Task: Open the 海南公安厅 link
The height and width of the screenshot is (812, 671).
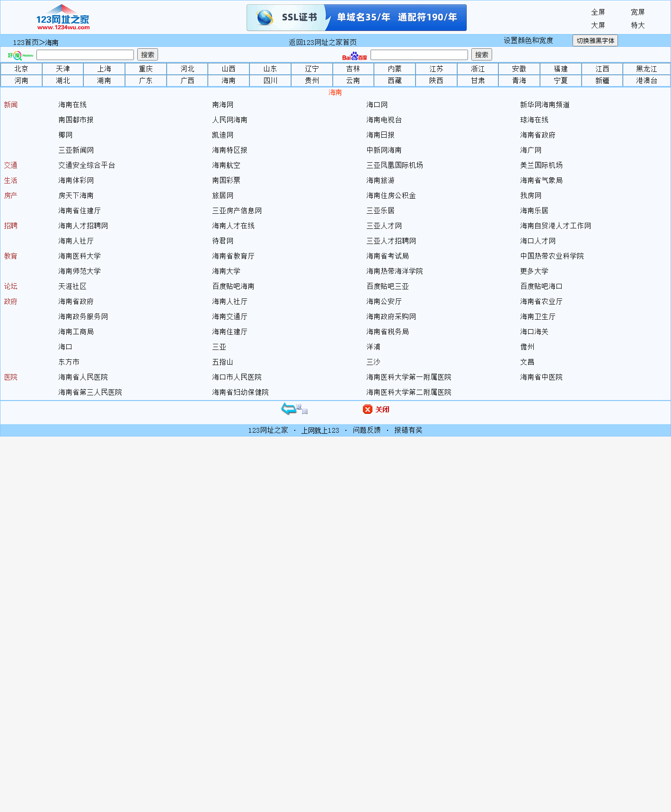Action: click(384, 302)
